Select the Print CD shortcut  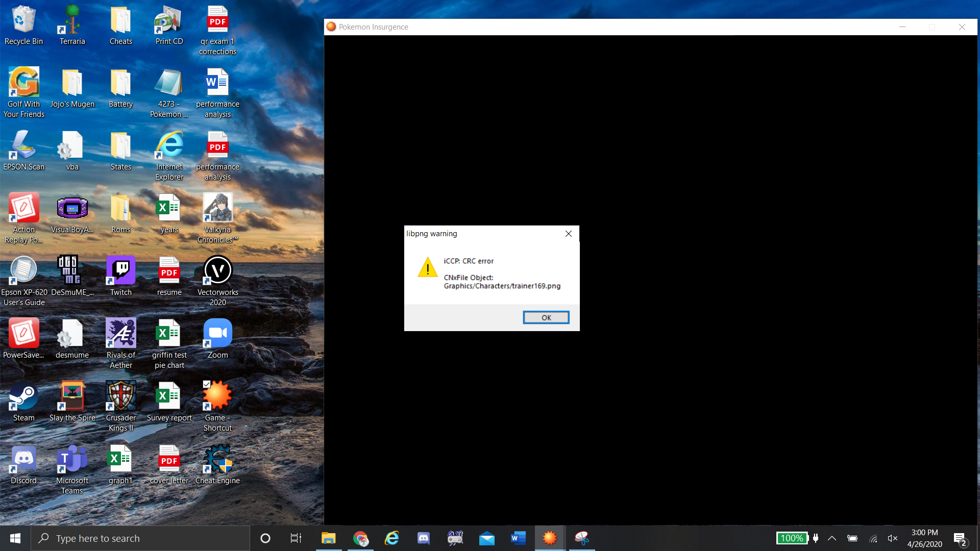169,26
